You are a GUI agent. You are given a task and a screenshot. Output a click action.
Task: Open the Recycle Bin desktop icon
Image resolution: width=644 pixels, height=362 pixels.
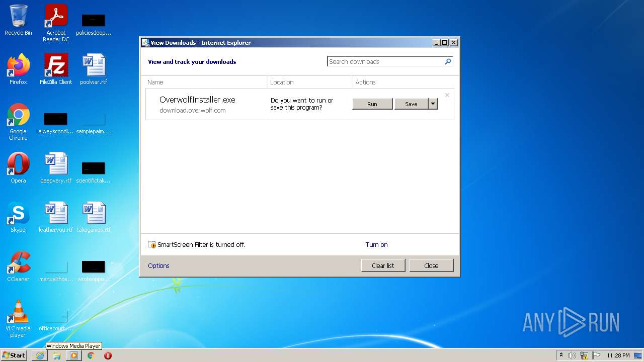18,20
